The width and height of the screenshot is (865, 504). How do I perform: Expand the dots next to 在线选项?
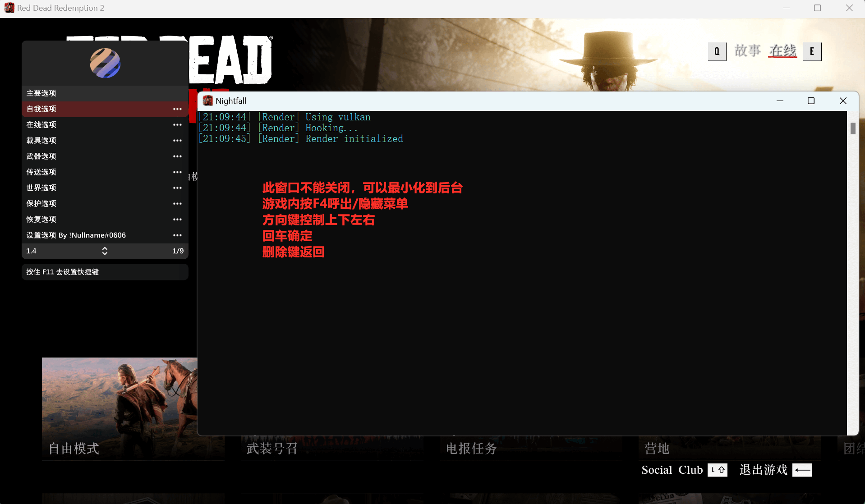click(177, 125)
